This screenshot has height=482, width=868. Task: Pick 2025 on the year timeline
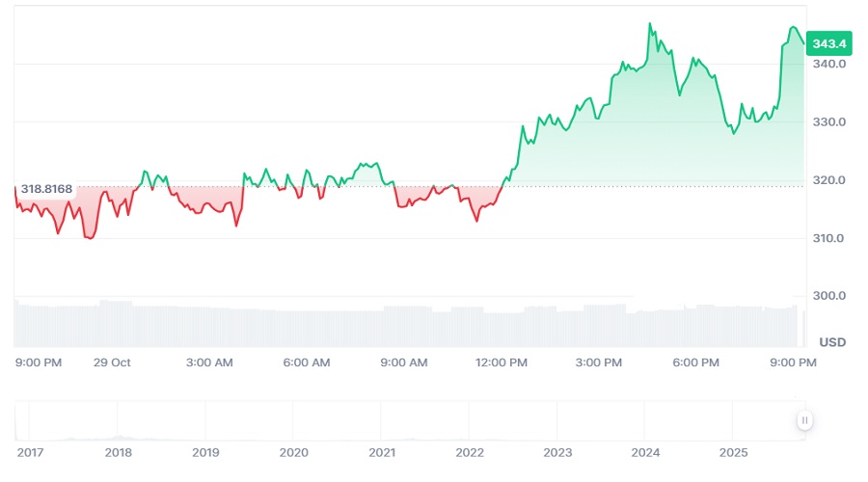tap(733, 452)
